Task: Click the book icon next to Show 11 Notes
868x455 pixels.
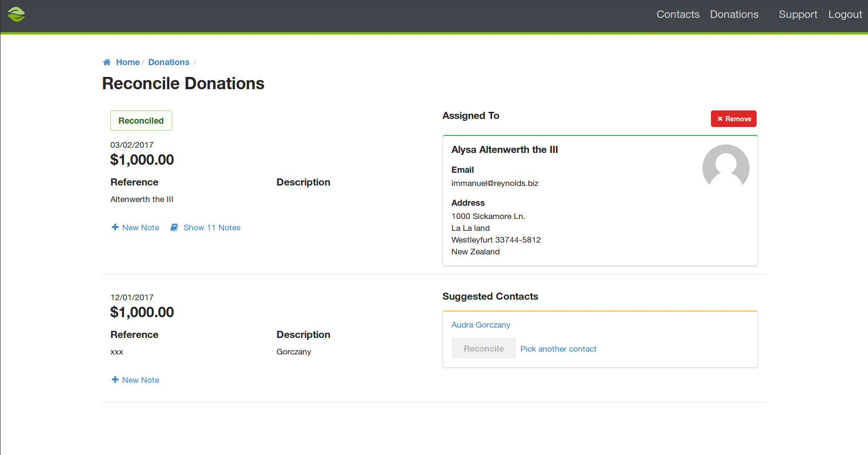Action: [175, 227]
